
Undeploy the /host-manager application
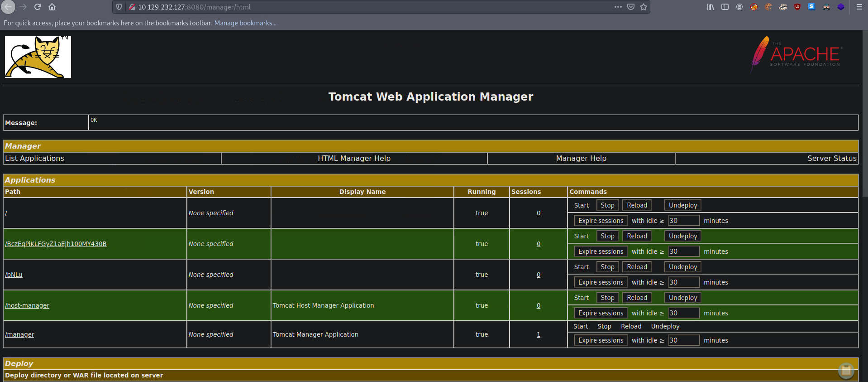point(683,298)
